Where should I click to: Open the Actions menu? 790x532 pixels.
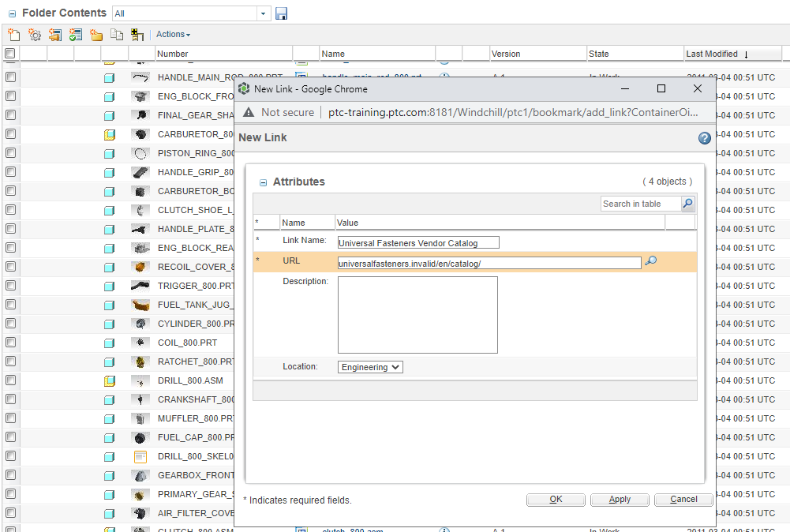pyautogui.click(x=173, y=34)
